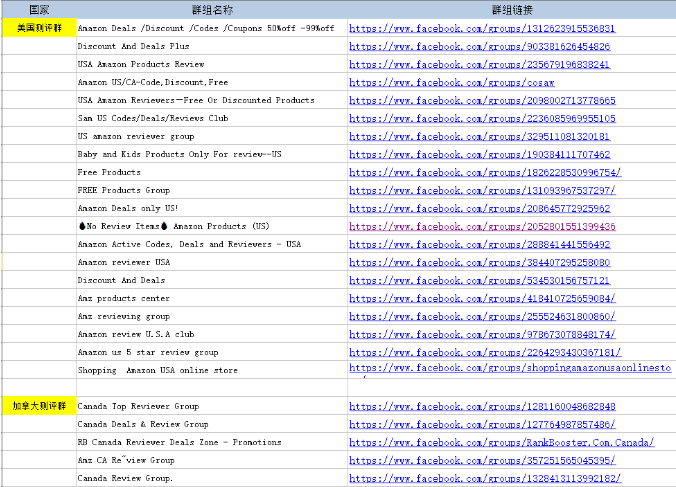Open the link ending 2098002713778665
The height and width of the screenshot is (487, 676).
[482, 100]
